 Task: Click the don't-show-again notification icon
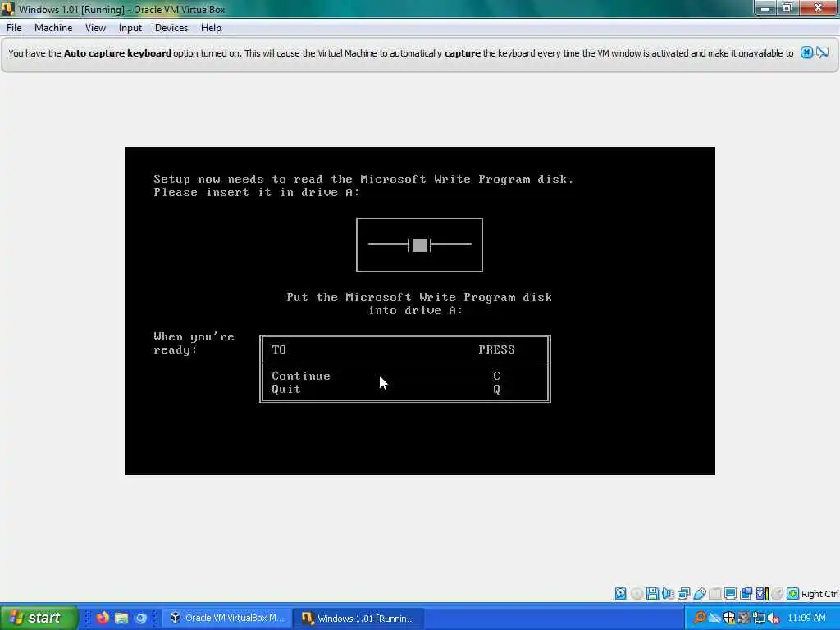click(822, 52)
